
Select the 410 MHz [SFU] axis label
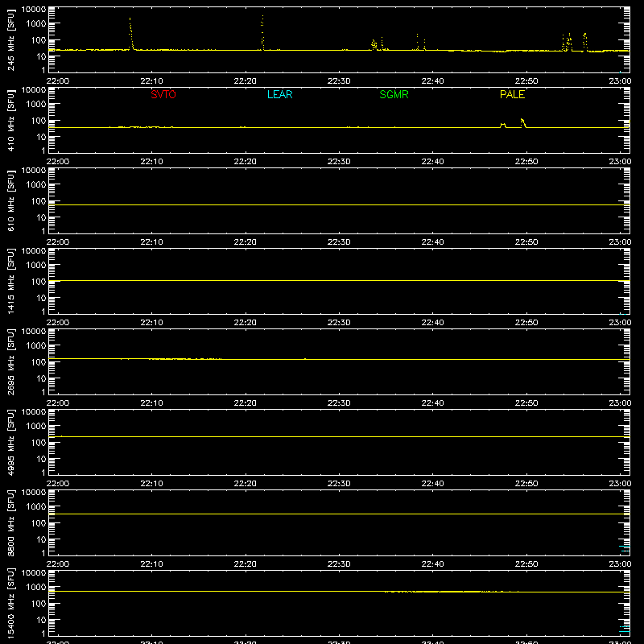tap(10, 120)
